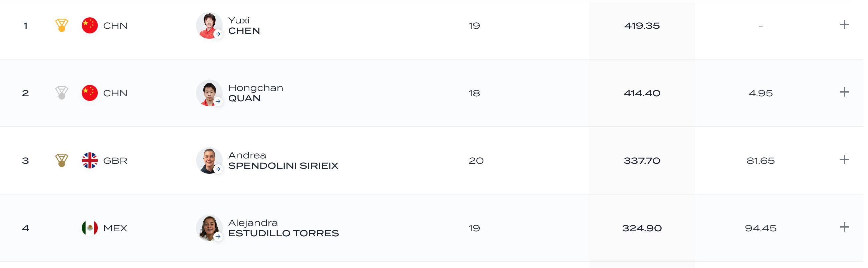Click the Great Britain flag icon

click(89, 160)
